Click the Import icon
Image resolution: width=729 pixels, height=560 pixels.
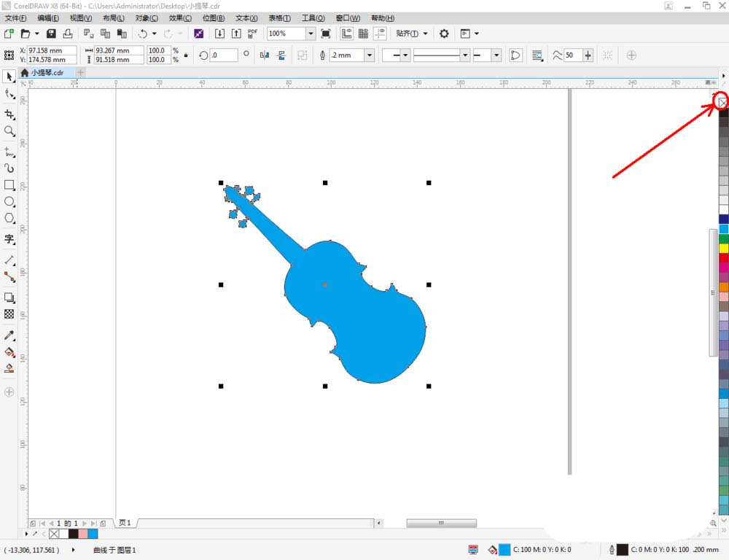point(219,34)
